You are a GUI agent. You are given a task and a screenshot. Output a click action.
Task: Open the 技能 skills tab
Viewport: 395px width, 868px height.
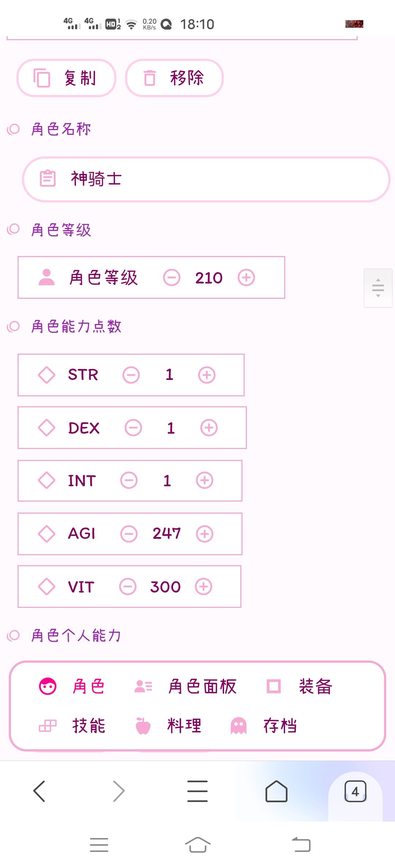(x=72, y=726)
